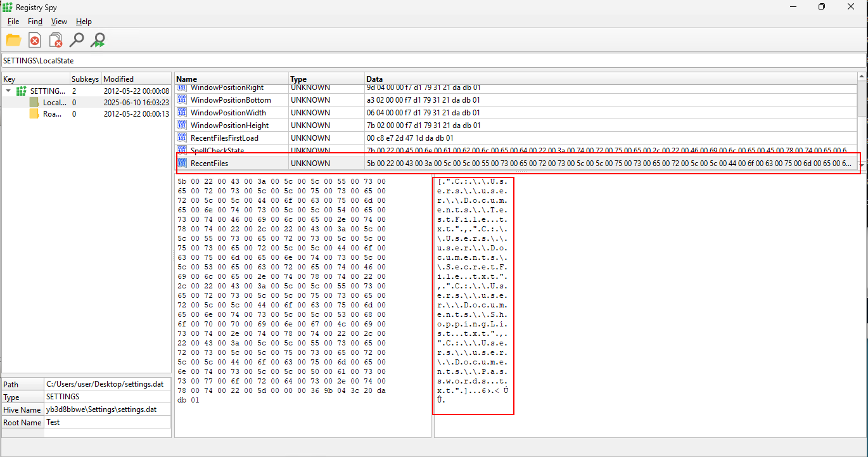Click the Roaming folder icon
The width and height of the screenshot is (868, 457).
point(34,114)
